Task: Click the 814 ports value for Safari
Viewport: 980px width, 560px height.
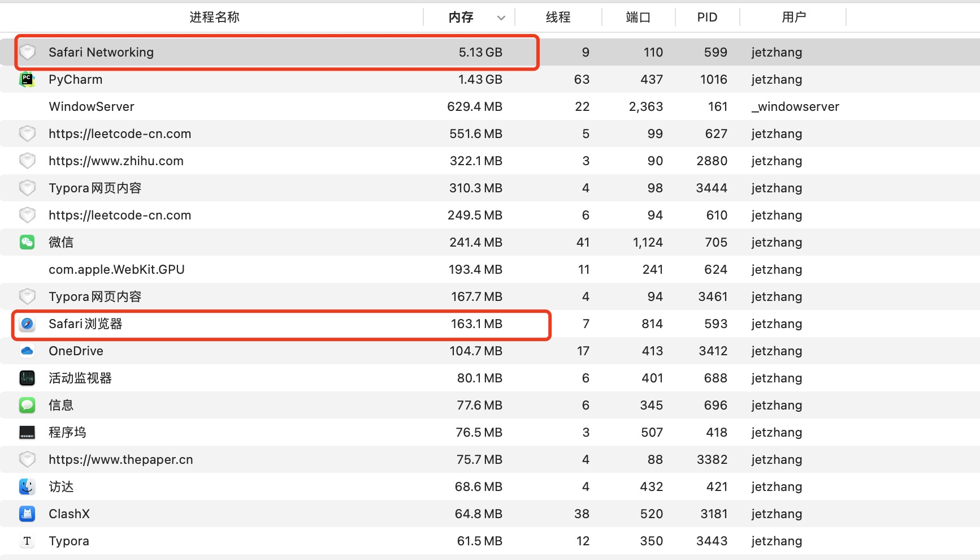Action: pyautogui.click(x=652, y=324)
